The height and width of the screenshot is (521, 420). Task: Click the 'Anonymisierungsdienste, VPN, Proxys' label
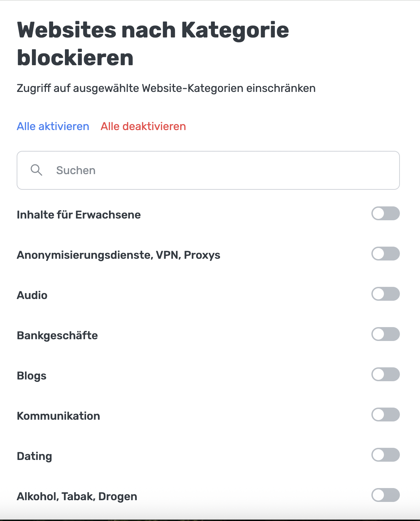click(119, 255)
